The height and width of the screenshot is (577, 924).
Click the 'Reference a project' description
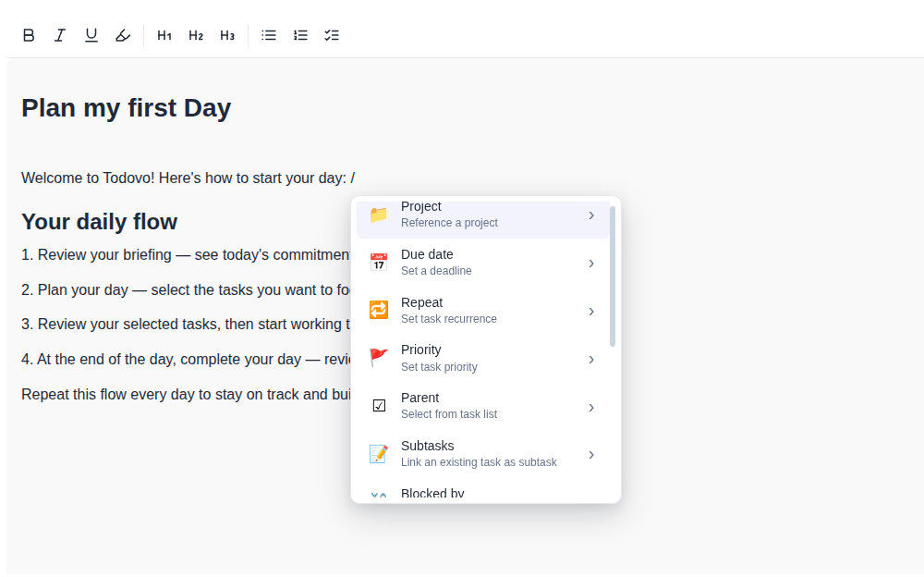click(449, 223)
